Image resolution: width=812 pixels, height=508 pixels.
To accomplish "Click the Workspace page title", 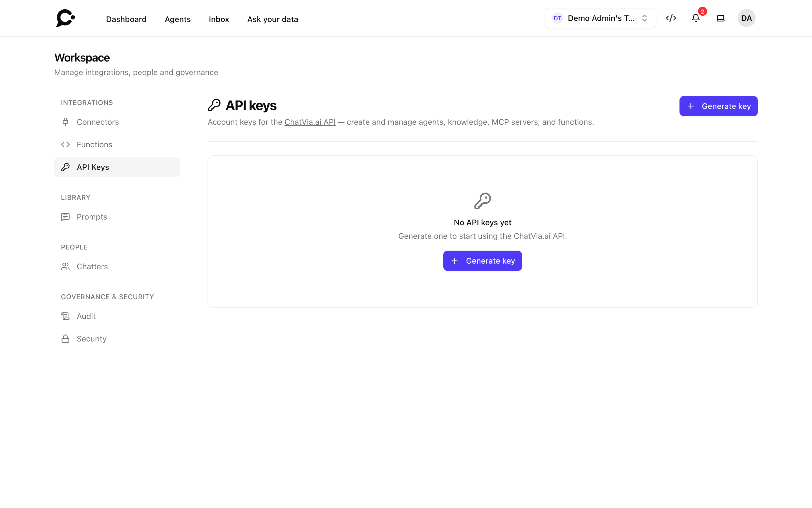I will pos(82,58).
